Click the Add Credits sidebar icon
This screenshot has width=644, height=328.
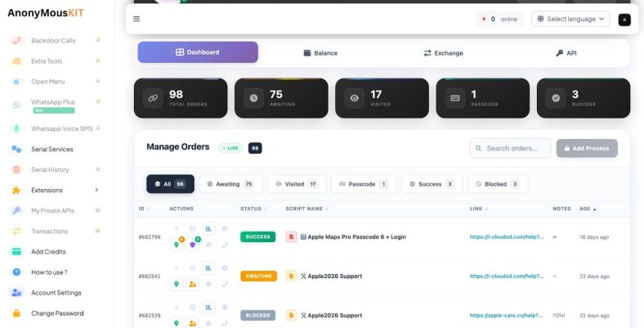16,252
